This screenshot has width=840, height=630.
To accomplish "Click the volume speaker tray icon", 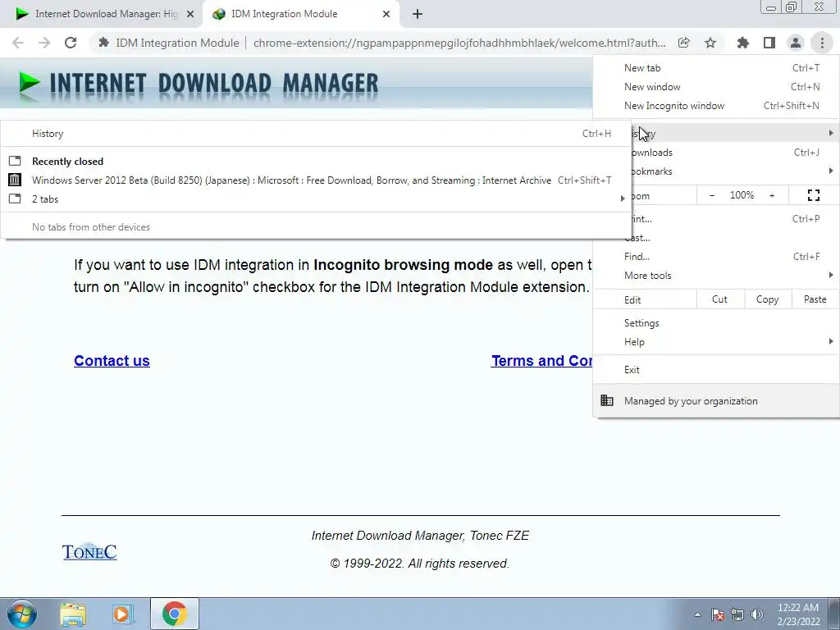I will point(757,614).
